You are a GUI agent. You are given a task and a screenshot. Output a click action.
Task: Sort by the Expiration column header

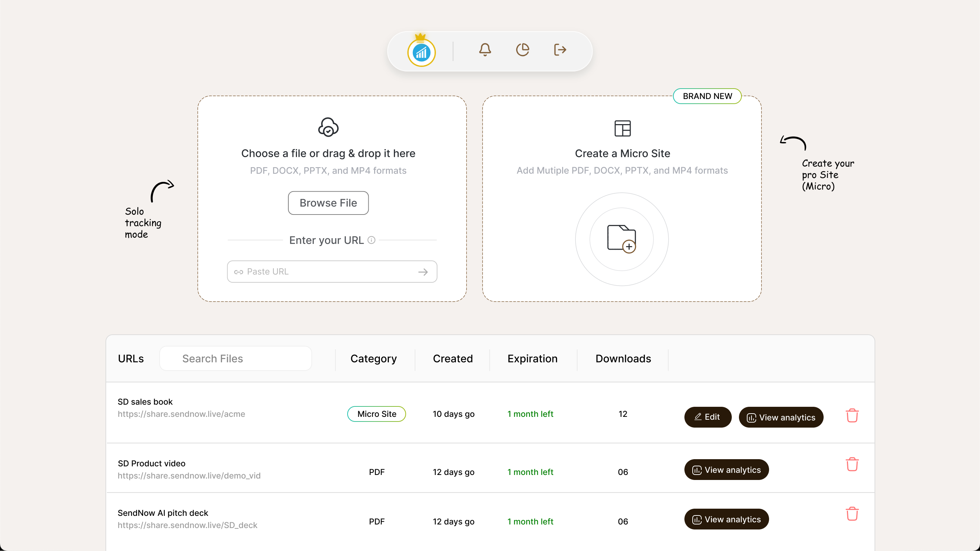(x=532, y=358)
